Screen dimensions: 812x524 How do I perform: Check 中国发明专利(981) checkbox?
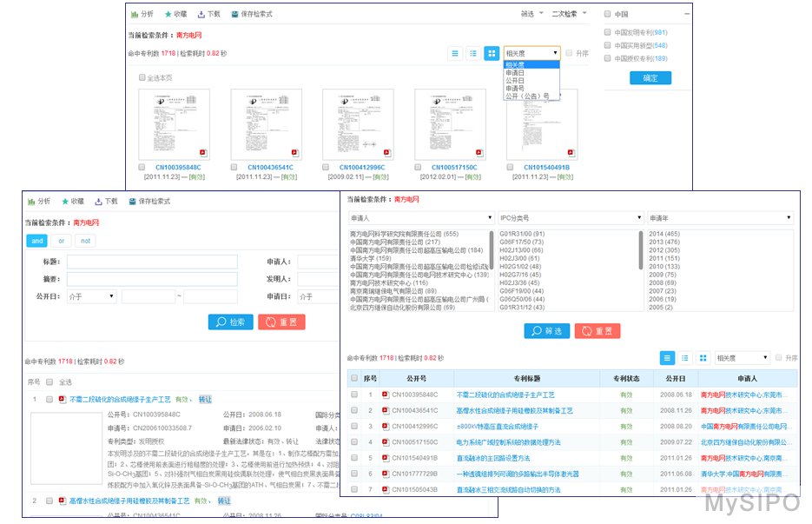607,32
